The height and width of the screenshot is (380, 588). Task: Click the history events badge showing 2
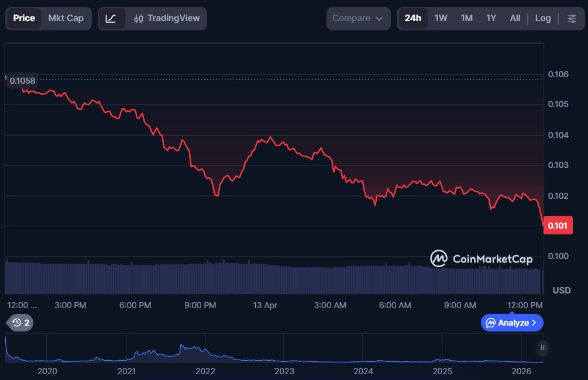20,322
